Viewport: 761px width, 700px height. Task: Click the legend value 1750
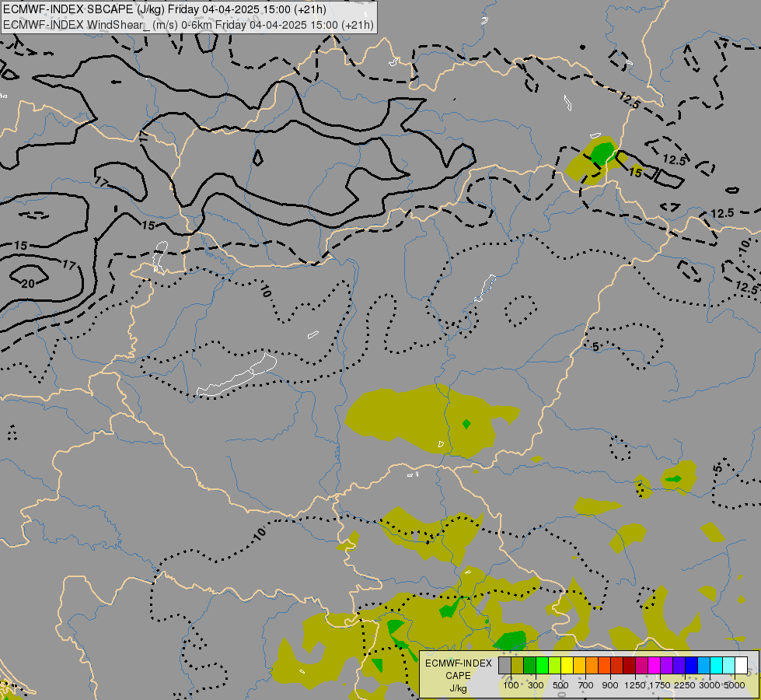(x=660, y=685)
